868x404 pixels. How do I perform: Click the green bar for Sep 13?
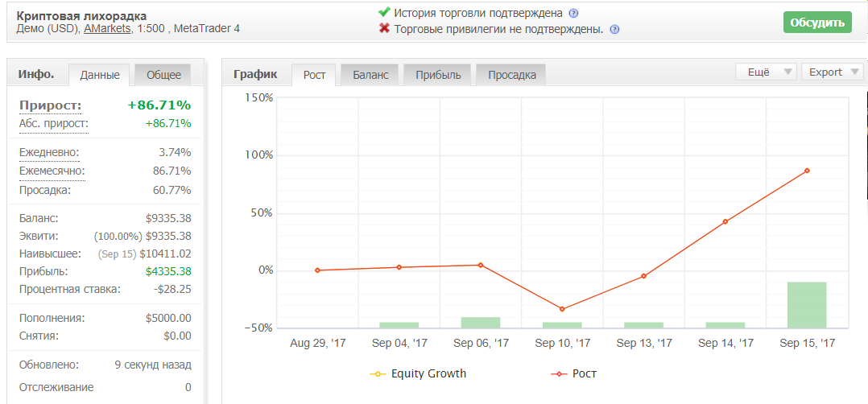click(644, 325)
